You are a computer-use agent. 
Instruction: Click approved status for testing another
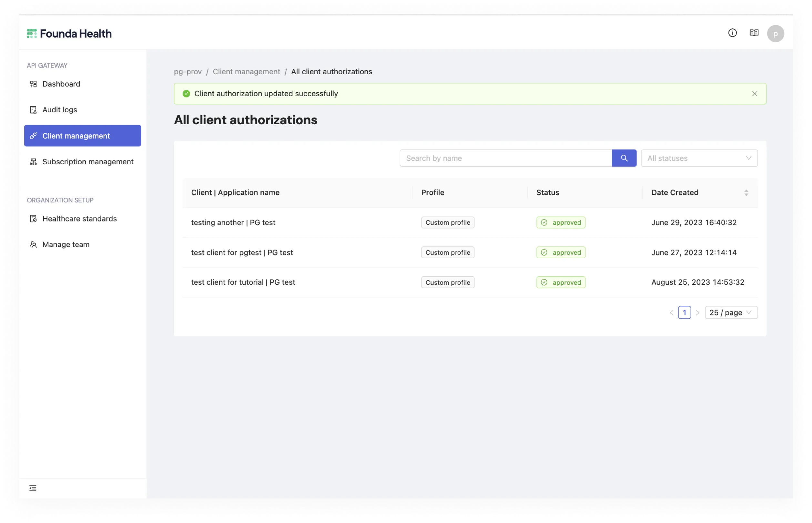pos(561,222)
